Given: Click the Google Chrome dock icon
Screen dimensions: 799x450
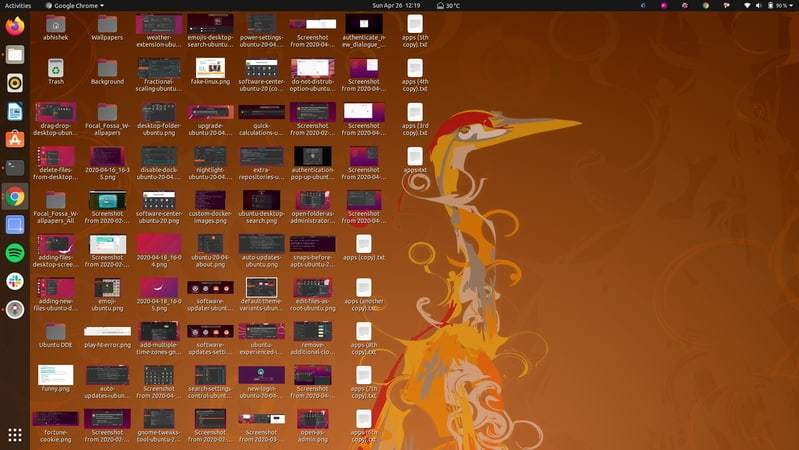Looking at the screenshot, I should point(14,196).
